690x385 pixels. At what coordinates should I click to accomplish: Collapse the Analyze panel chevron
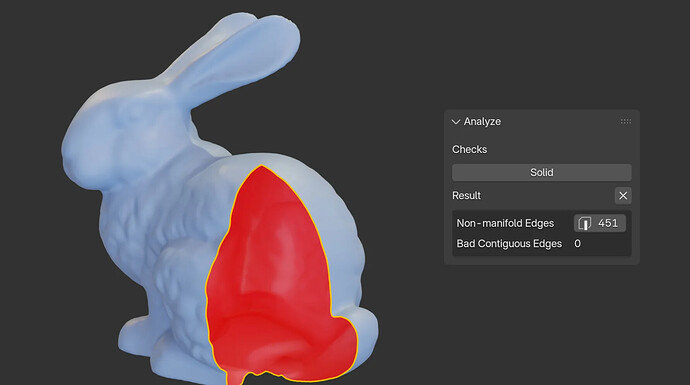point(456,122)
